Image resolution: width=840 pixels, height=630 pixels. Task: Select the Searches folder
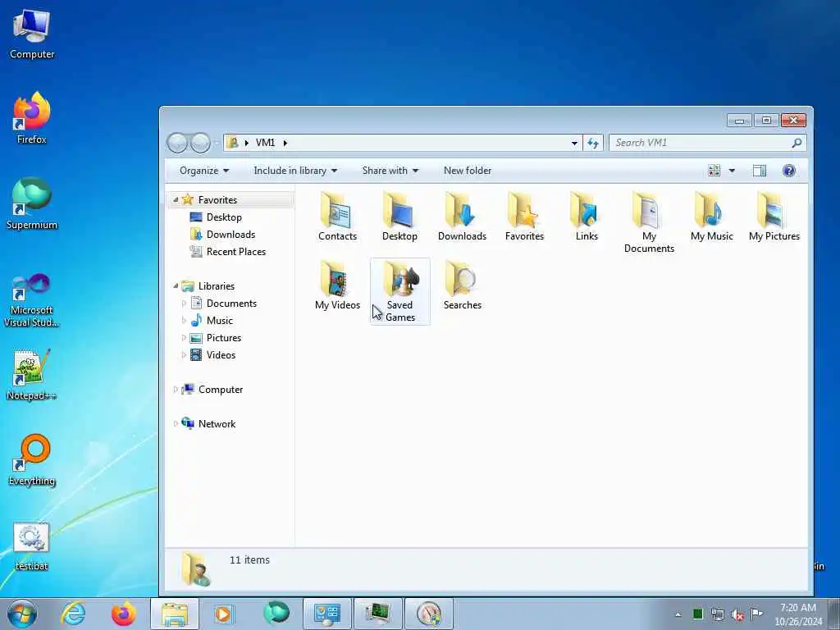click(462, 285)
